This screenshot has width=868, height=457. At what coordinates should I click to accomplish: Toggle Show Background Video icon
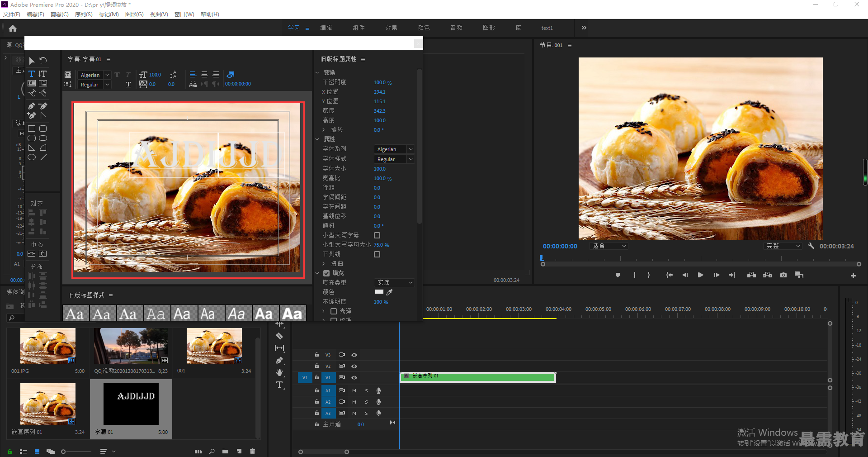tap(231, 75)
